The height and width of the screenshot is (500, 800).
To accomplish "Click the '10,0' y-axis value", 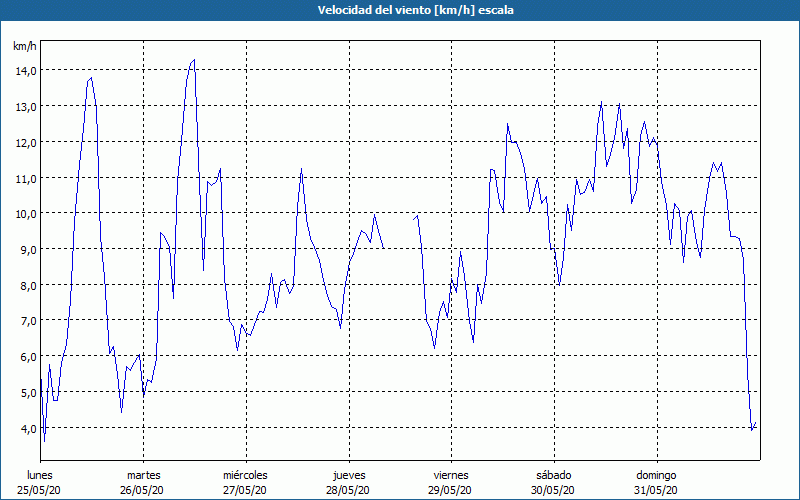I will click(x=26, y=214).
